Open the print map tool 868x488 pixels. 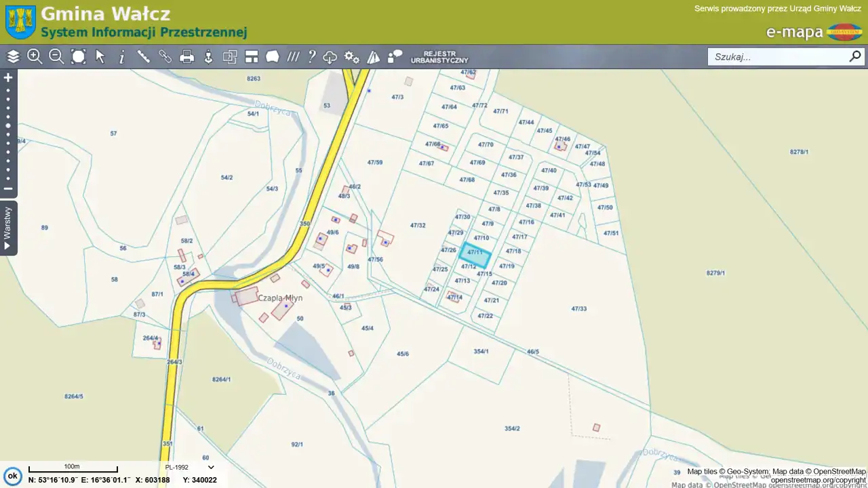[187, 57]
